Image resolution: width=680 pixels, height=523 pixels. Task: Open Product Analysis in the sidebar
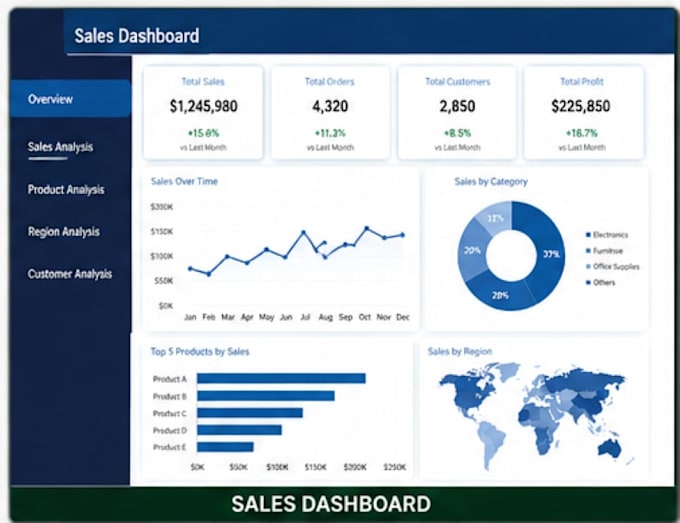(x=66, y=190)
